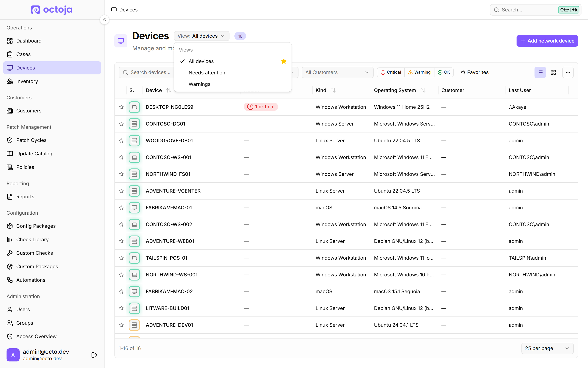This screenshot has height=368, width=588.
Task: Open Custom Packages
Action: tap(52, 267)
